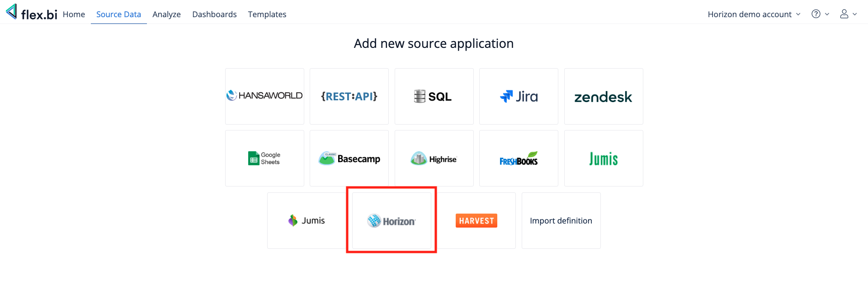Image resolution: width=868 pixels, height=289 pixels.
Task: Select the Zendesk source tile
Action: point(604,96)
